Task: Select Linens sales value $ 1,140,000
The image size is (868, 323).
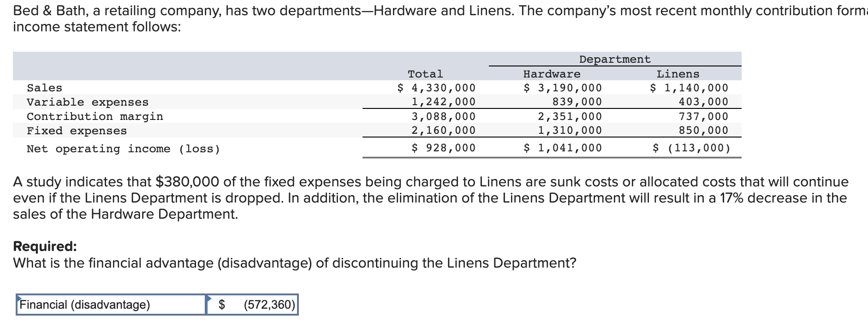Action: (x=689, y=88)
